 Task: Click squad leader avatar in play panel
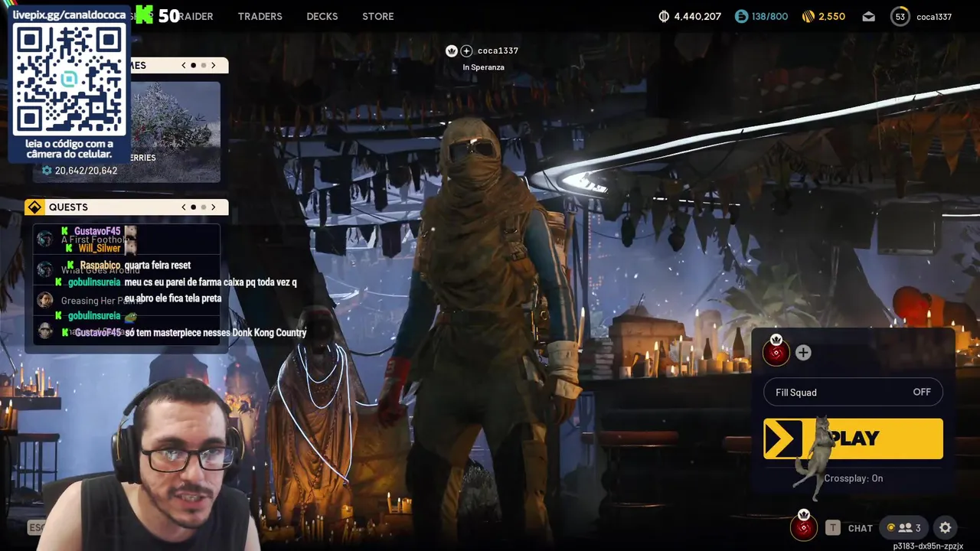click(x=776, y=352)
